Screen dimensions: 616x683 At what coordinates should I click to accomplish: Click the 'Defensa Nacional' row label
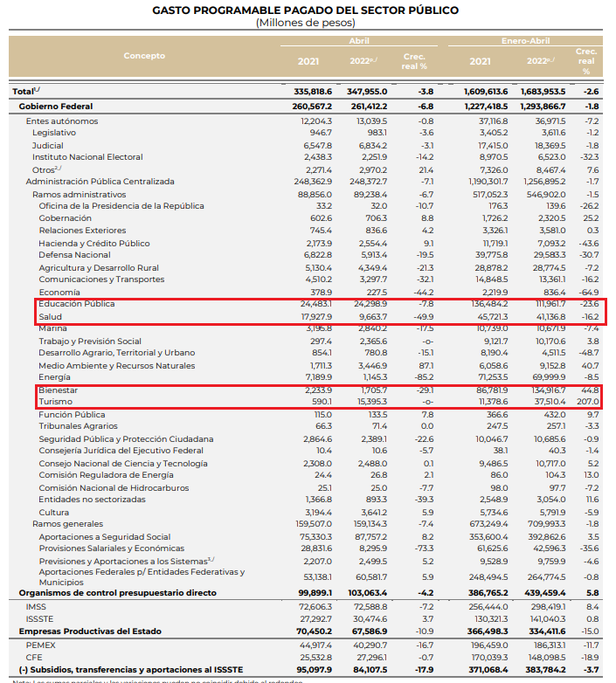pyautogui.click(x=74, y=255)
